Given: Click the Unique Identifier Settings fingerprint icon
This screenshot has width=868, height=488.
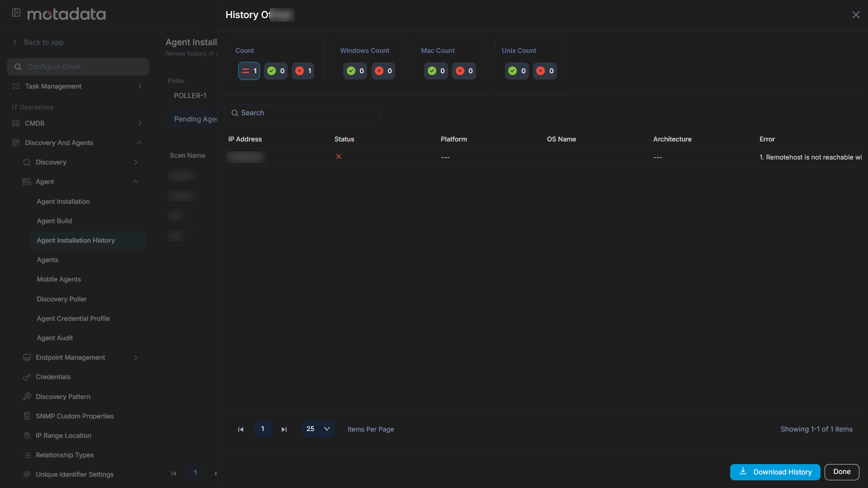Looking at the screenshot, I should [27, 474].
